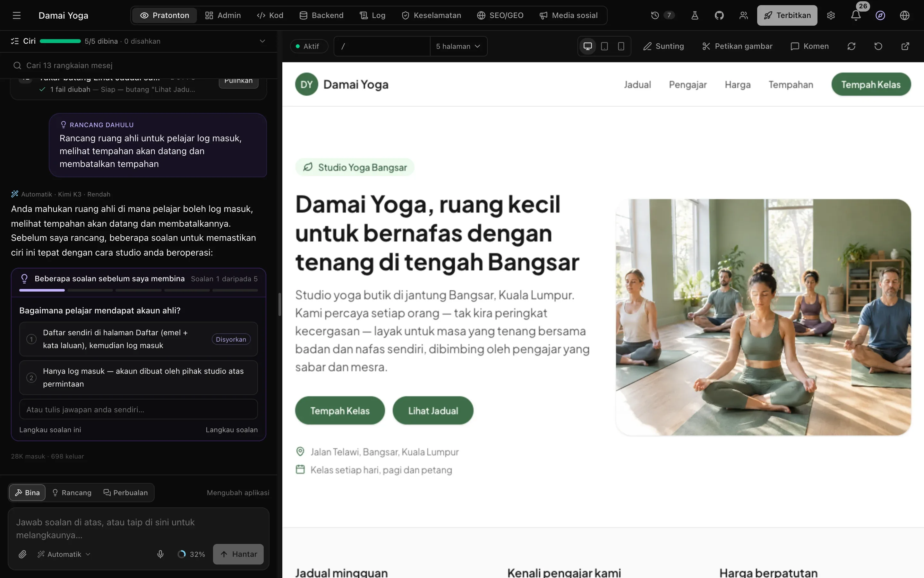Open the 5 halaman pages dropdown
The width and height of the screenshot is (924, 578).
[458, 46]
